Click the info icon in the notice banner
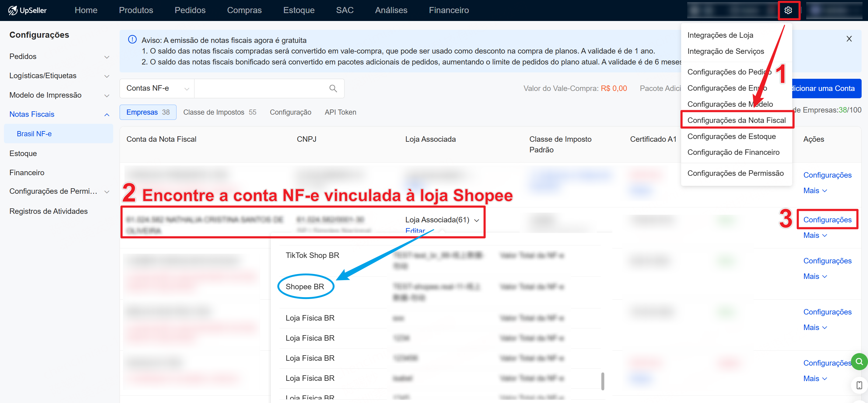Image resolution: width=868 pixels, height=403 pixels. [x=132, y=40]
